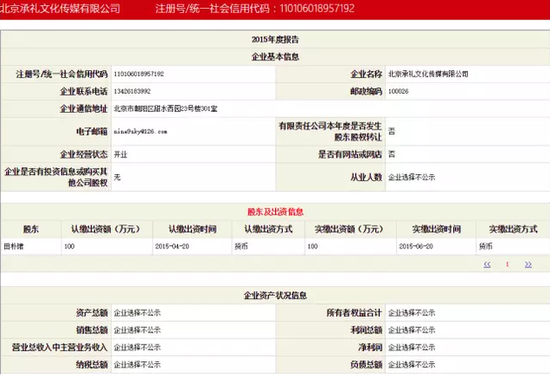Click the 认缴出资额（万元） column header
Viewport: 550px width, 378px height.
[107, 229]
